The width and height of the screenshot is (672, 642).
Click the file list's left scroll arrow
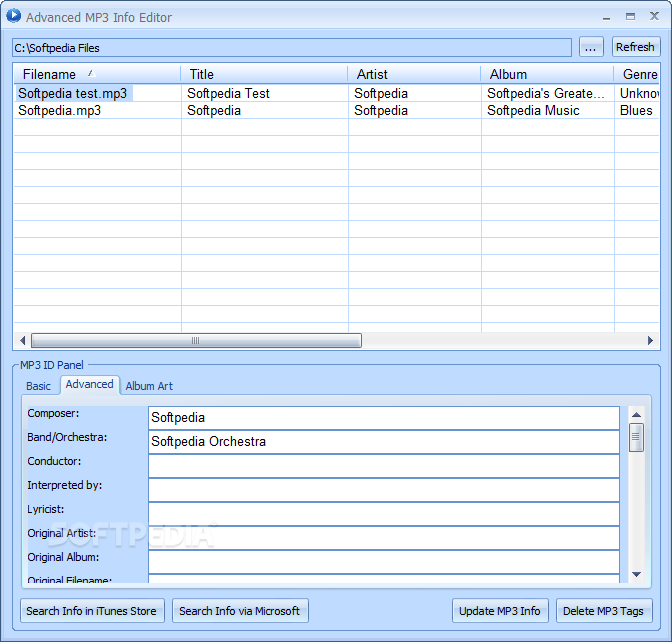(22, 341)
